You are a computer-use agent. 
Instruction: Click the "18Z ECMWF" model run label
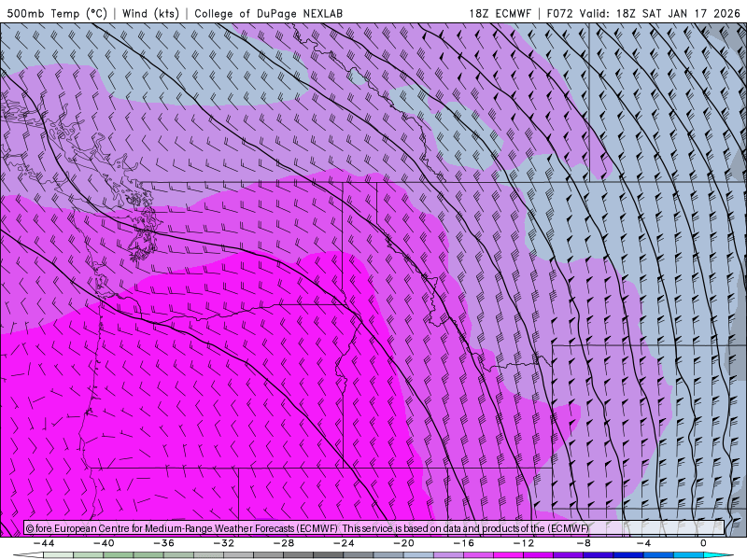tap(500, 13)
